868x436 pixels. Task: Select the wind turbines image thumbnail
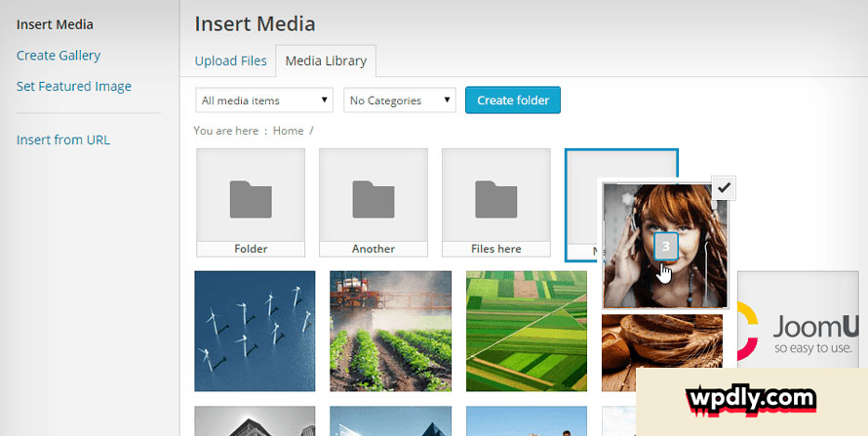click(x=255, y=331)
